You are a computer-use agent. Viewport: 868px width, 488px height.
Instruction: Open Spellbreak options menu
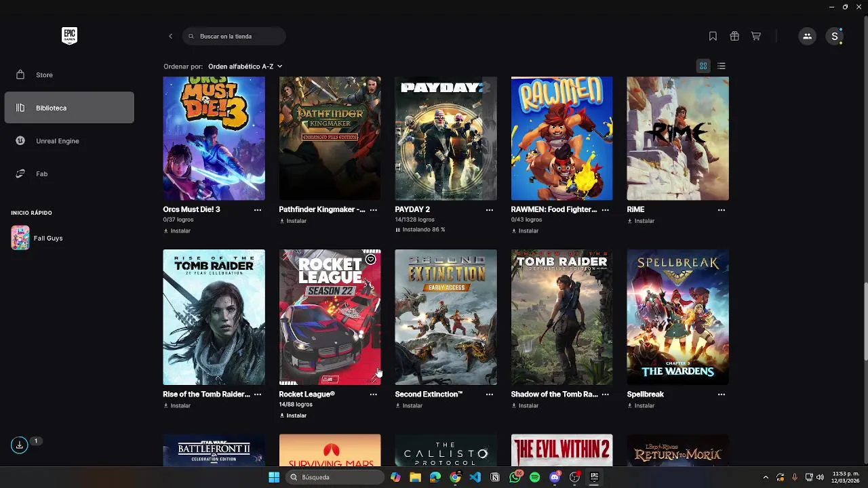pyautogui.click(x=722, y=394)
